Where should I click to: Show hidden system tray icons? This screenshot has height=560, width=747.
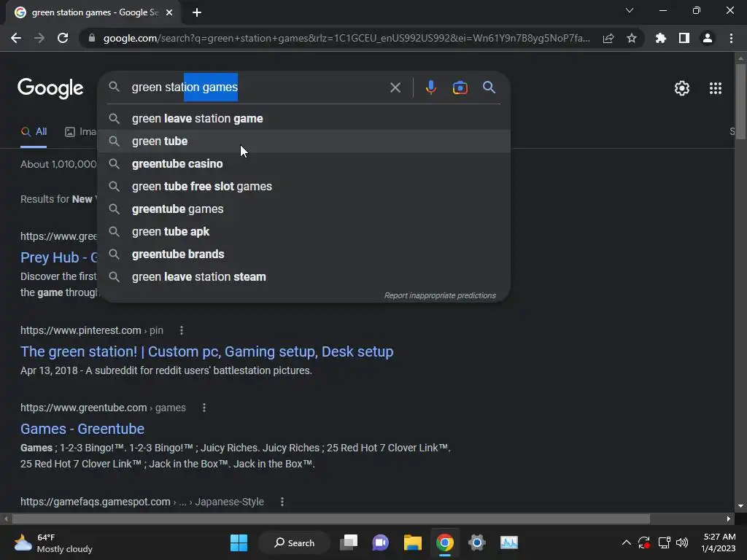[x=627, y=542]
